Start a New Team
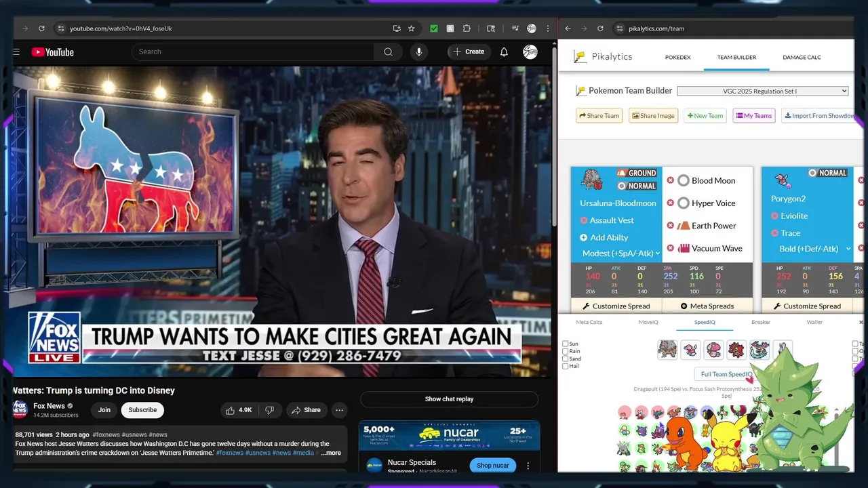The height and width of the screenshot is (488, 868). 705,116
